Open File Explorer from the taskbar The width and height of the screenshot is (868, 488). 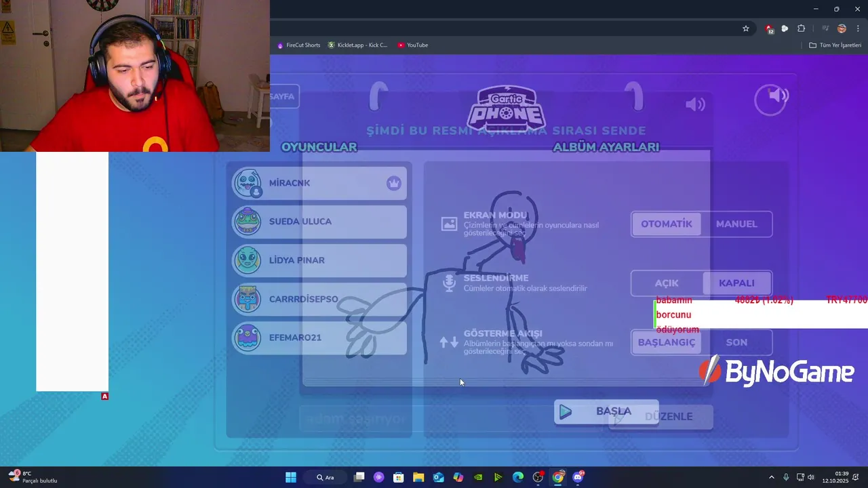pyautogui.click(x=418, y=477)
